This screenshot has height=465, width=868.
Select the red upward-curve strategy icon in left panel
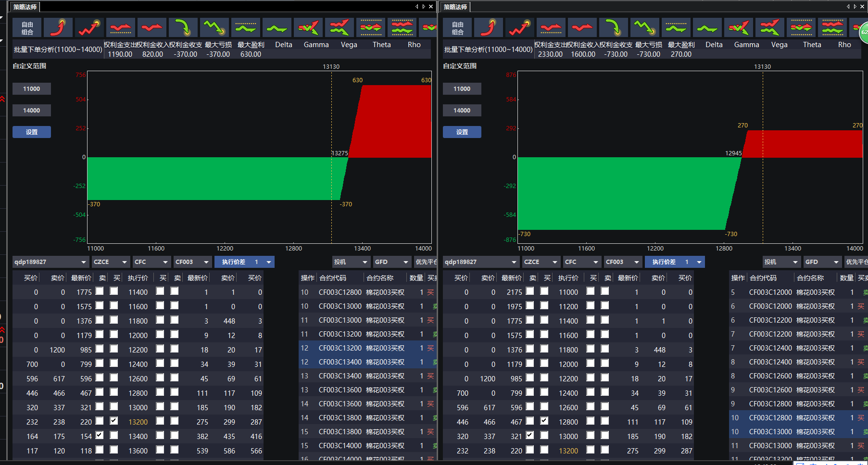[58, 27]
